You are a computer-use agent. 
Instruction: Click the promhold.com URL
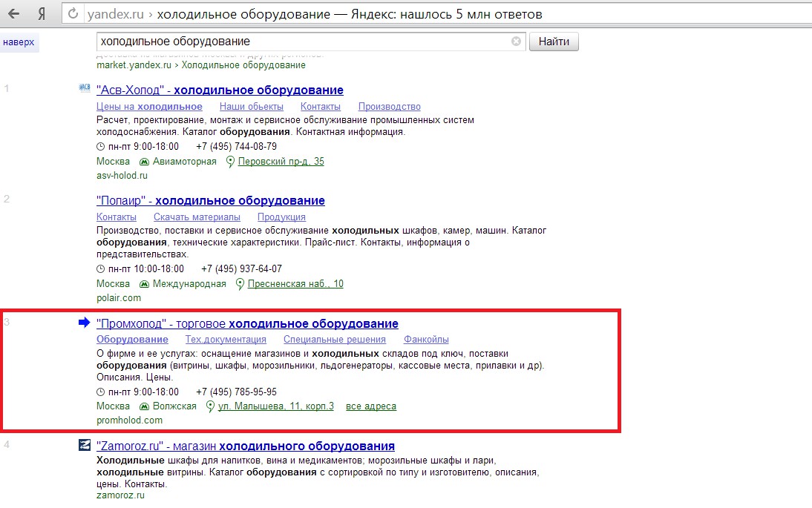click(x=129, y=420)
